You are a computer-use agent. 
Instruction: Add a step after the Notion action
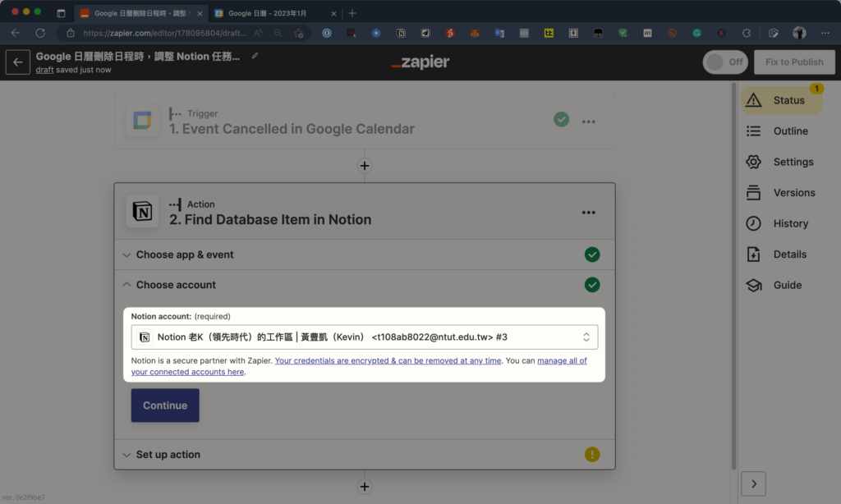364,487
